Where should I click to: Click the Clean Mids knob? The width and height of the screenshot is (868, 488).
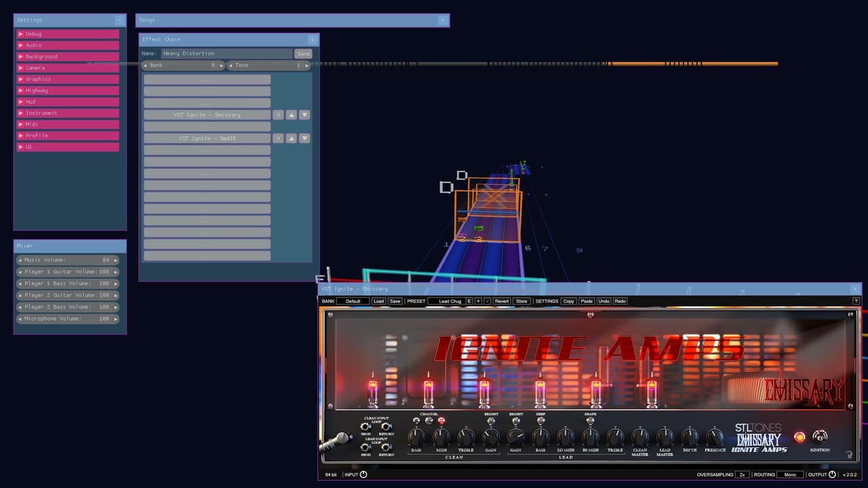tap(441, 437)
